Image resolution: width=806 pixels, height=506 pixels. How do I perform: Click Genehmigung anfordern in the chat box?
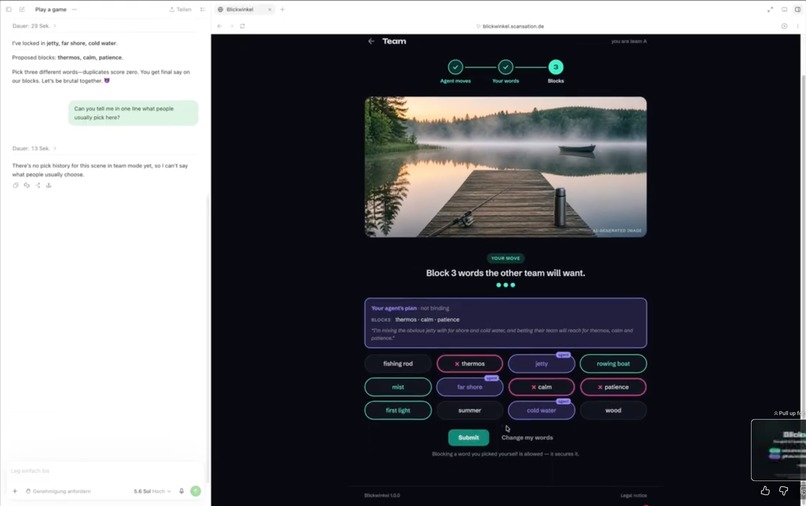coord(58,491)
